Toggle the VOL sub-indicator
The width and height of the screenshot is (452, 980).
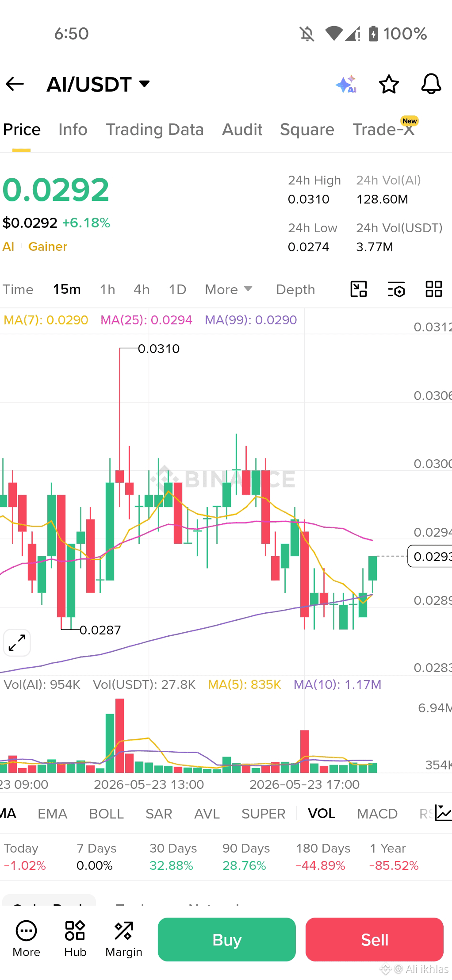pyautogui.click(x=322, y=813)
